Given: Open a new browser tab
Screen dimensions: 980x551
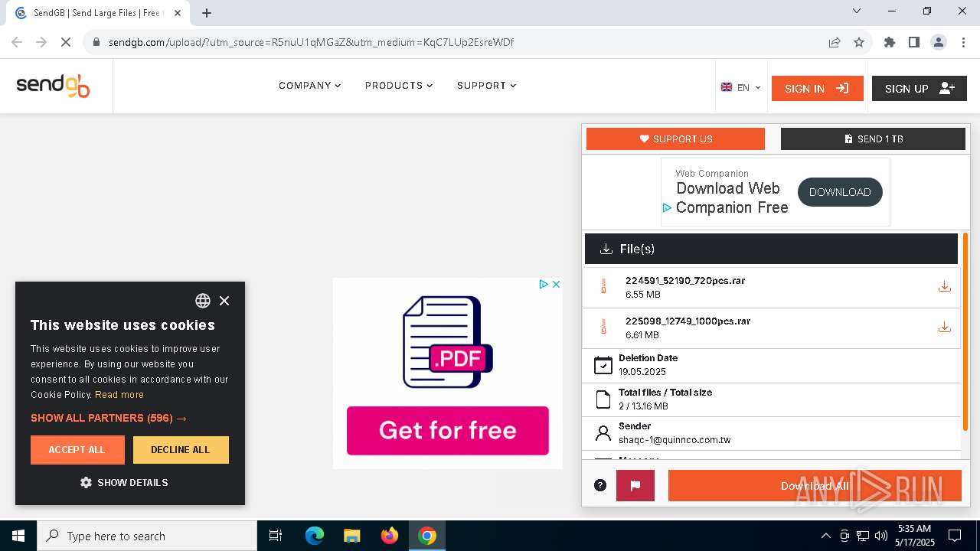Looking at the screenshot, I should tap(207, 13).
